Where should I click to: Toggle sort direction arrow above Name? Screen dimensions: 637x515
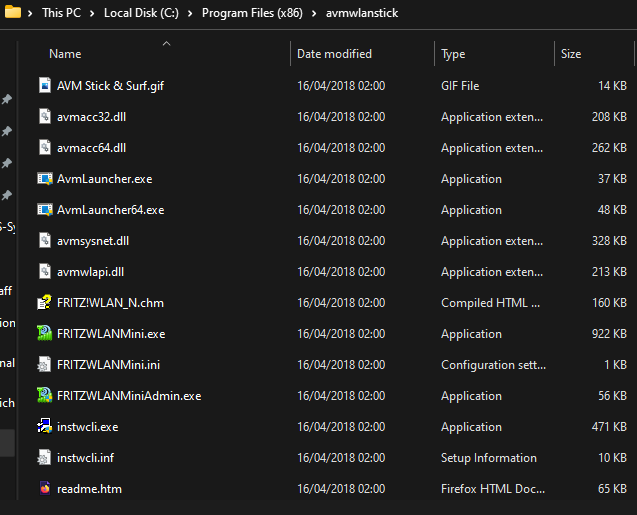tap(167, 43)
